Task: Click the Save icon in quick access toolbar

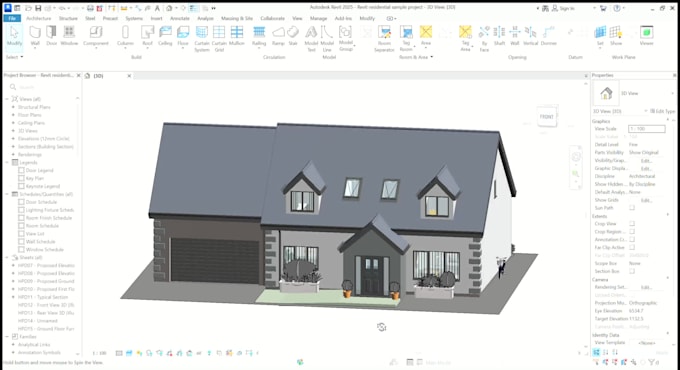Action: 38,8
